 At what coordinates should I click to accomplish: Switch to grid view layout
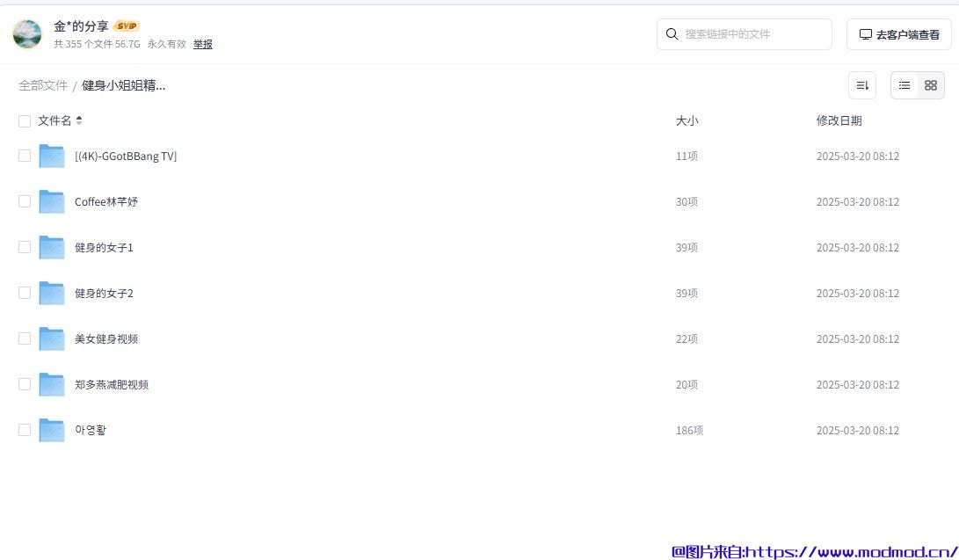pyautogui.click(x=931, y=85)
